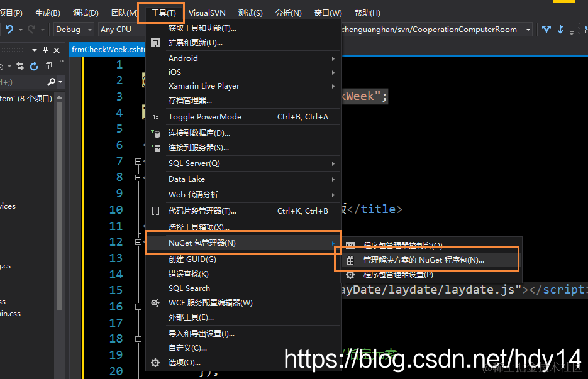The height and width of the screenshot is (379, 588).
Task: Click the Solution Explorer vertical scrollbar
Action: pyautogui.click(x=59, y=206)
